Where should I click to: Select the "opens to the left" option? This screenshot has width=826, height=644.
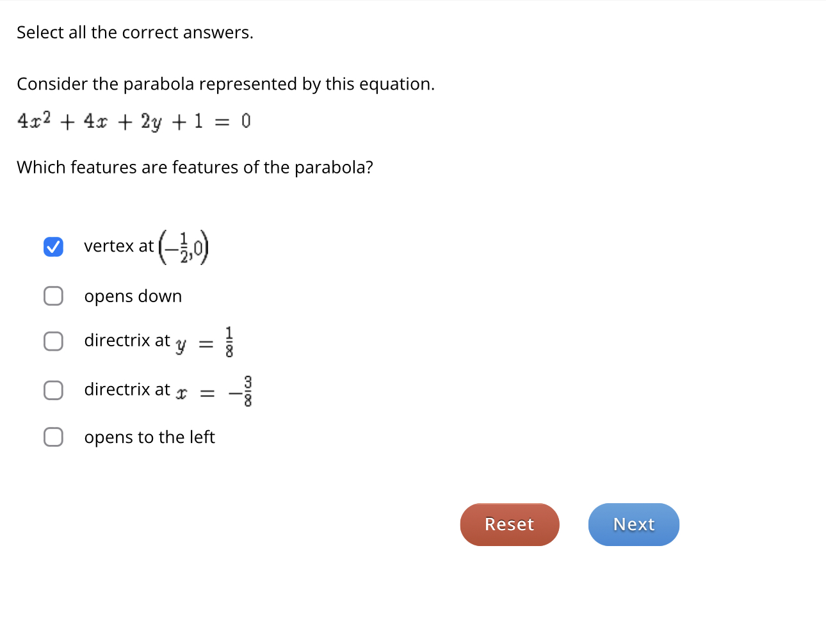click(x=53, y=437)
